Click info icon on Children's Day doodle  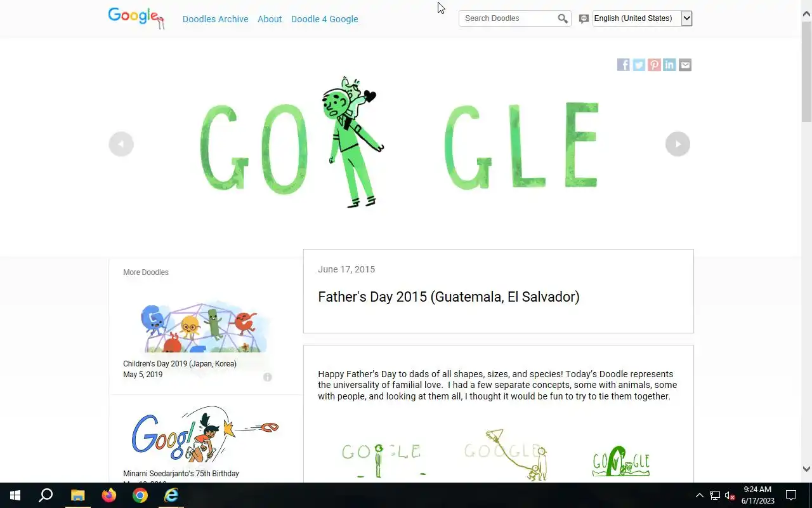(268, 377)
